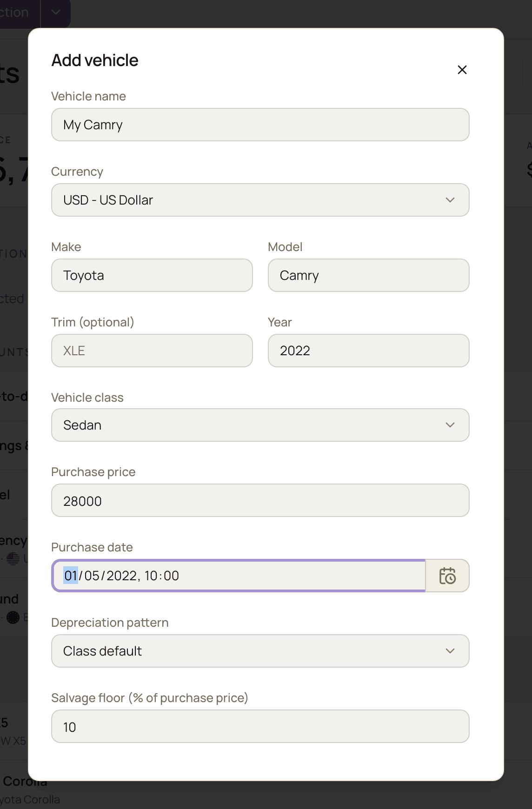This screenshot has height=809, width=532.
Task: Select the Trim (optional) field
Action: tap(152, 351)
